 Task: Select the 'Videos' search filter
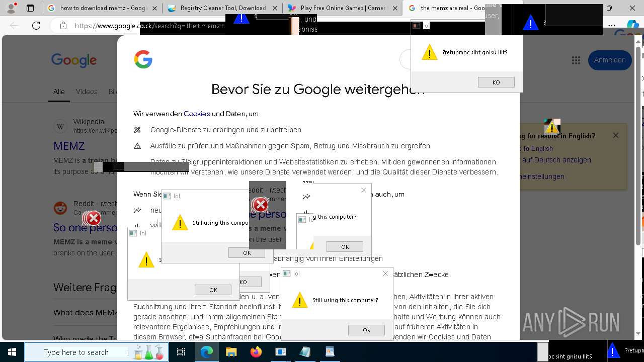87,92
